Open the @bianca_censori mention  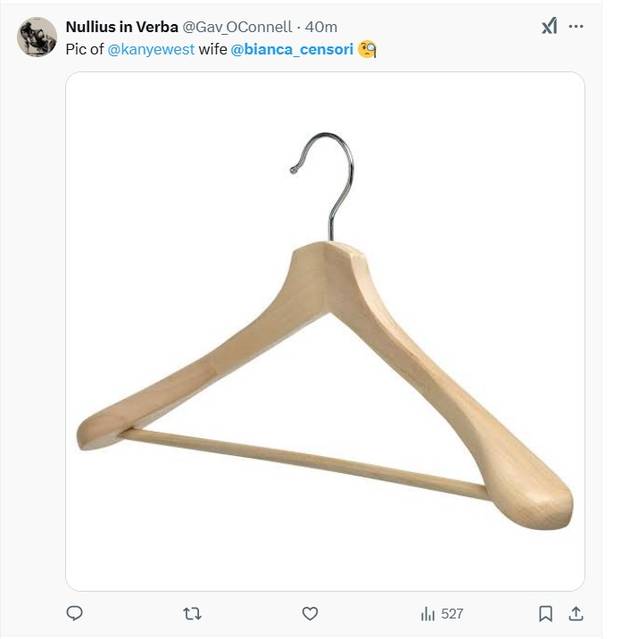pyautogui.click(x=291, y=49)
